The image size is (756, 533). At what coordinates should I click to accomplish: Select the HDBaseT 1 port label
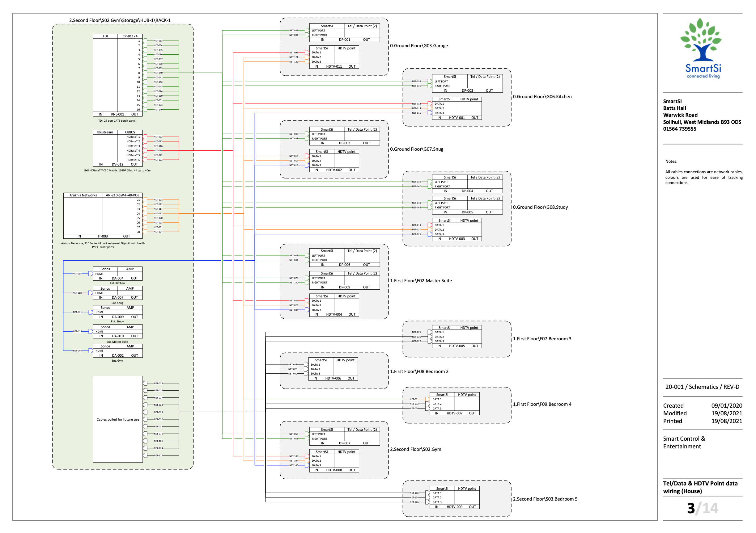[133, 137]
